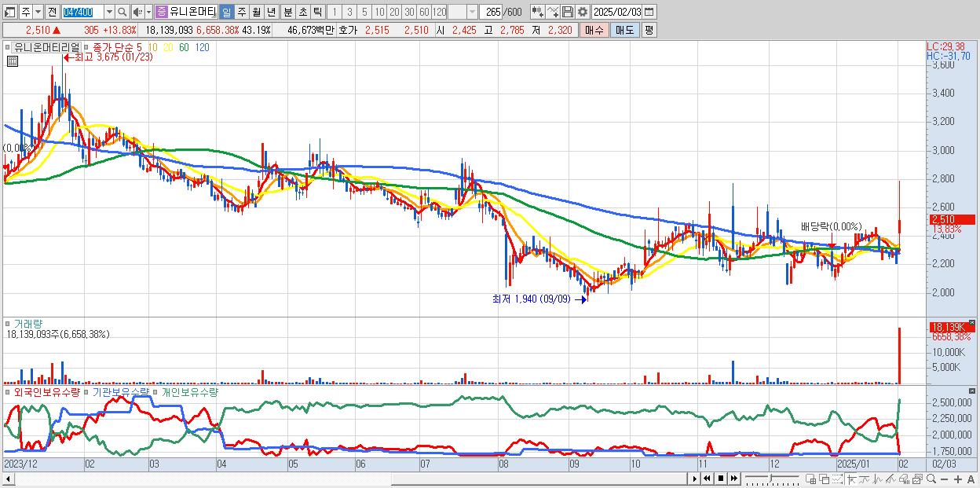
Task: Click the 전 button in top toolbar
Action: coord(52,12)
